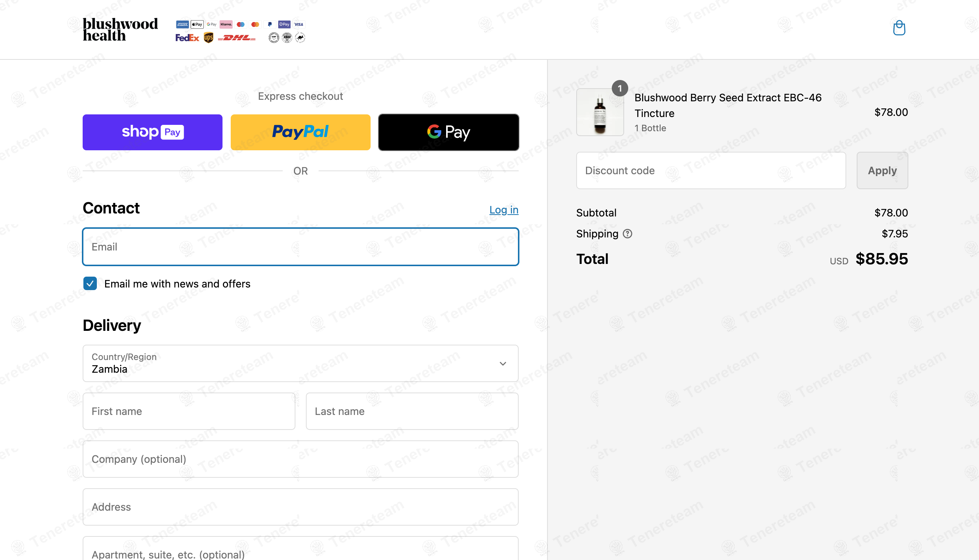Pay with the Shop Pay button

(x=152, y=132)
